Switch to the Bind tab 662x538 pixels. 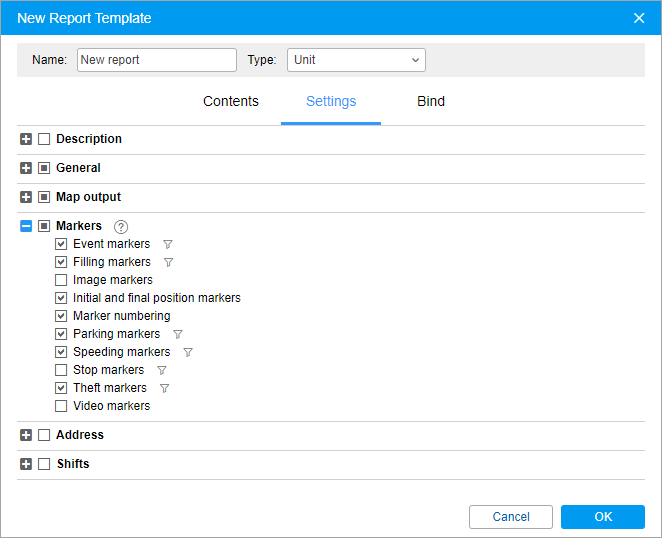[431, 101]
